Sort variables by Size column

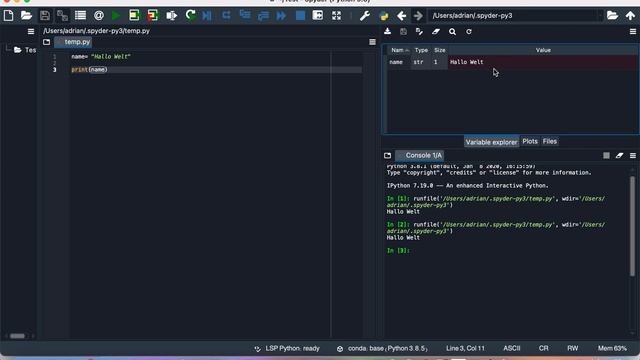click(x=440, y=50)
